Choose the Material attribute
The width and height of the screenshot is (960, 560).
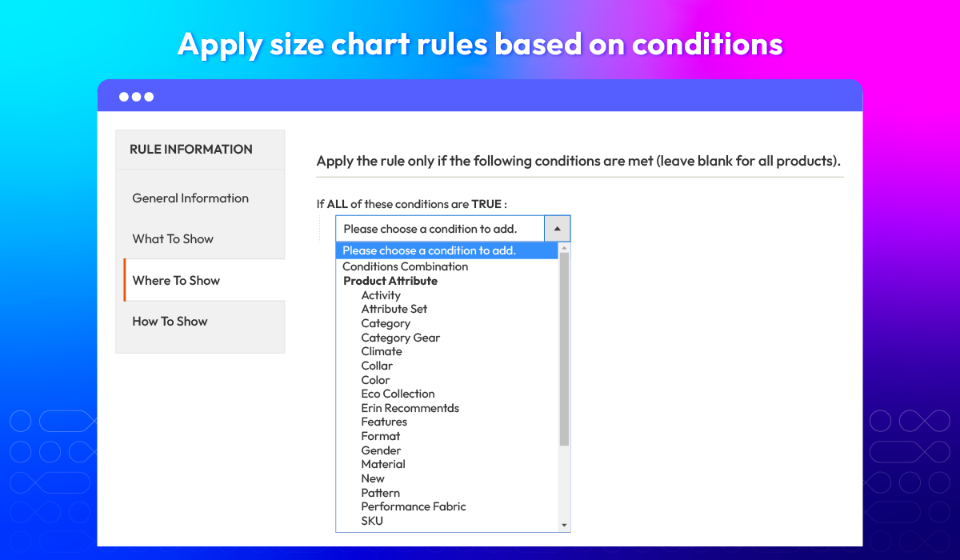point(383,464)
